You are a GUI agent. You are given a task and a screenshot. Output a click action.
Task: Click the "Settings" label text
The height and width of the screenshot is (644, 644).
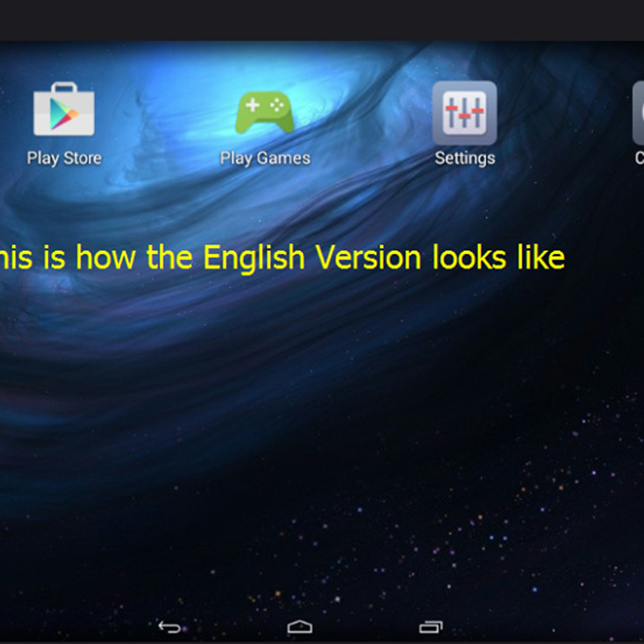pyautogui.click(x=465, y=158)
